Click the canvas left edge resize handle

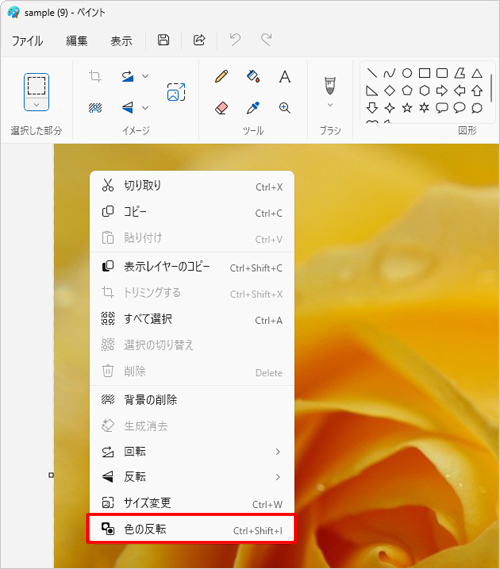pos(51,475)
